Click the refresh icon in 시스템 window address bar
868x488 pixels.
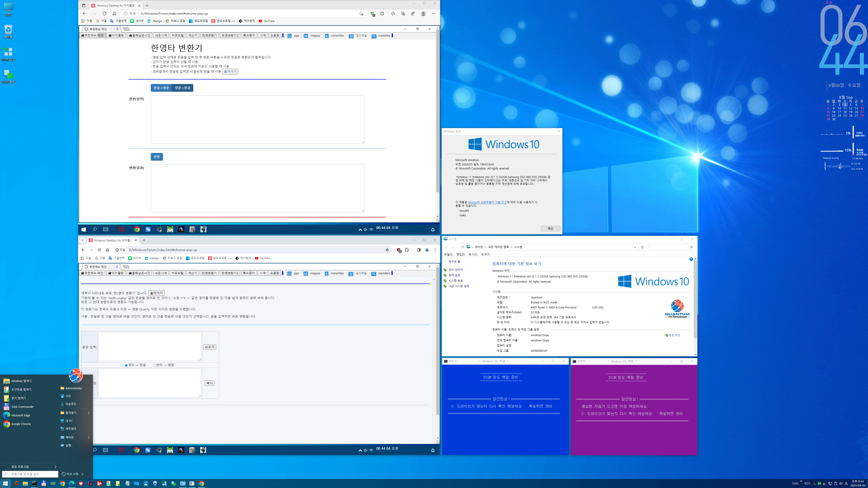(643, 247)
